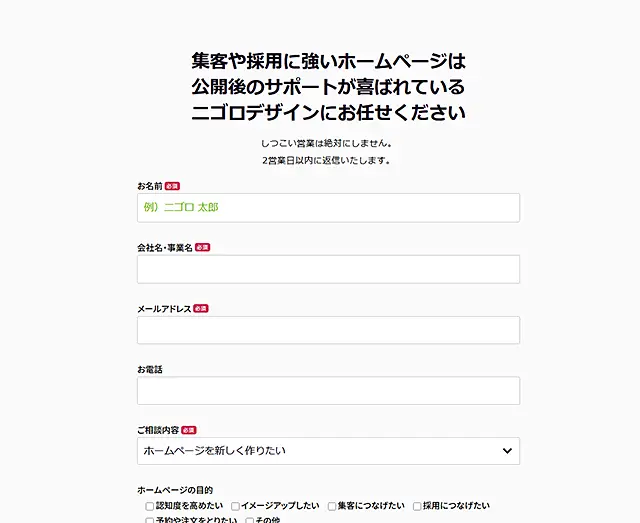Click the 必須 badge beside 会社名・事業名
Image resolution: width=640 pixels, height=523 pixels.
coord(203,247)
